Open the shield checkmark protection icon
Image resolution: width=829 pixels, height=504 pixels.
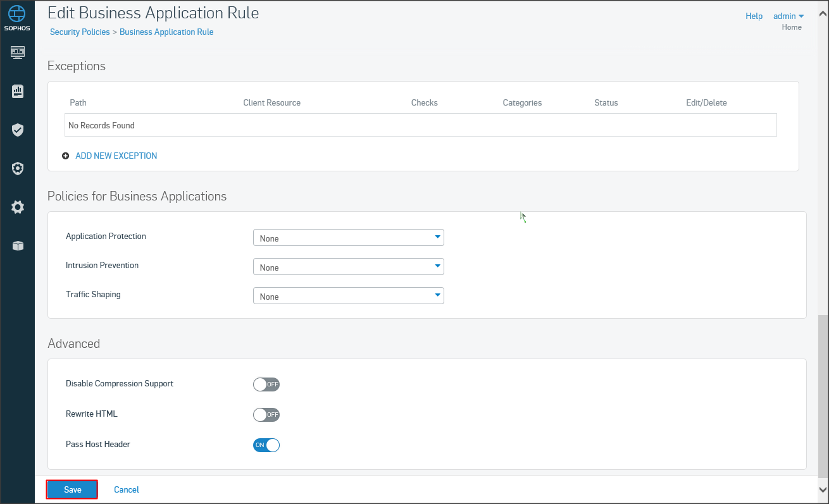click(18, 130)
